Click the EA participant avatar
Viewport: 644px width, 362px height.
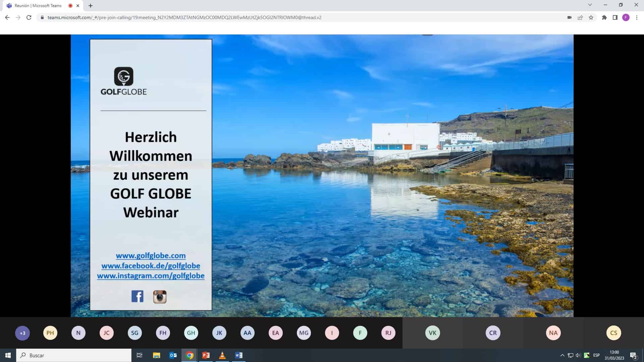275,333
